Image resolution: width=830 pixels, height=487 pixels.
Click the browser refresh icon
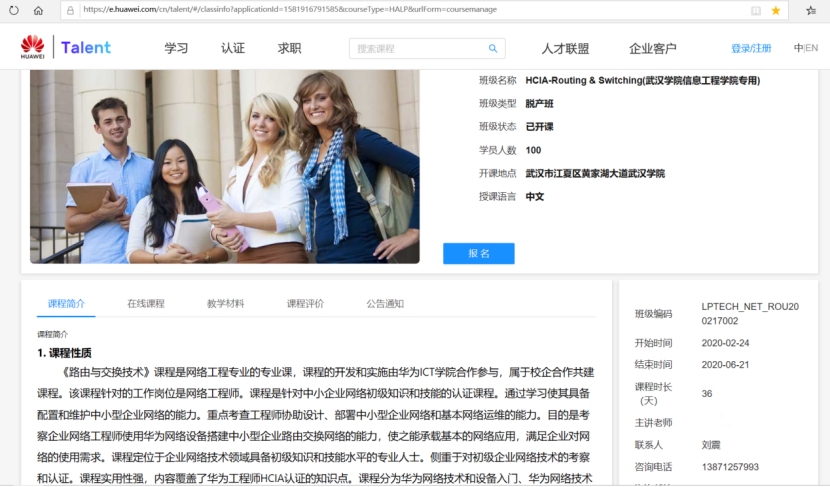click(x=14, y=10)
